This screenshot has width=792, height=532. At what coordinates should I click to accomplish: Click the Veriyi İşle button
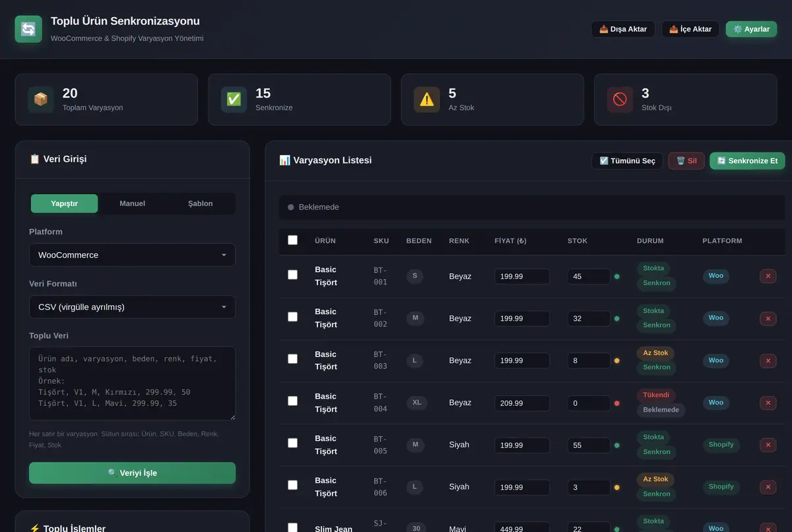point(132,473)
